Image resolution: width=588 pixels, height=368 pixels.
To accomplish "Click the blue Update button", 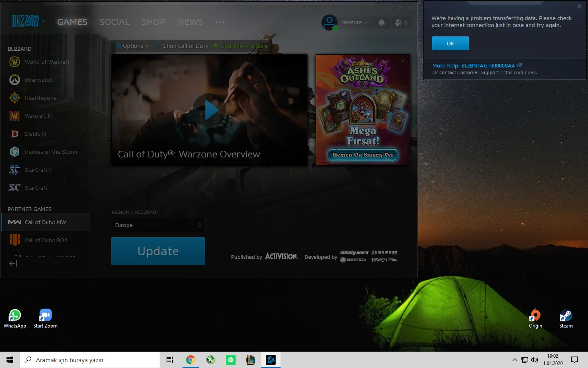I will 158,251.
